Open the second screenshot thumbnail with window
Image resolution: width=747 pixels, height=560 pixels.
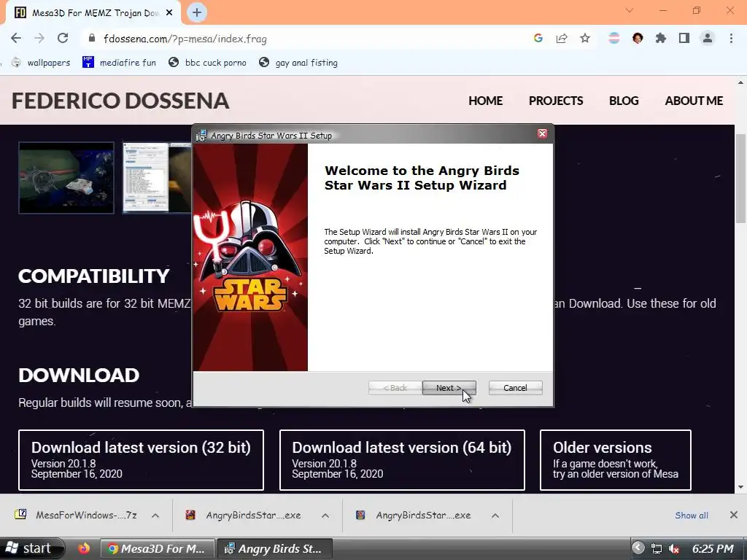(158, 178)
